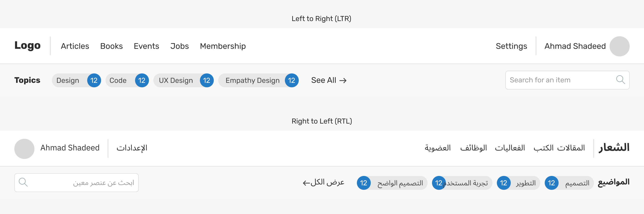Focus the 'Search for an item' field
Screen dimensions: 644x214
(x=560, y=80)
